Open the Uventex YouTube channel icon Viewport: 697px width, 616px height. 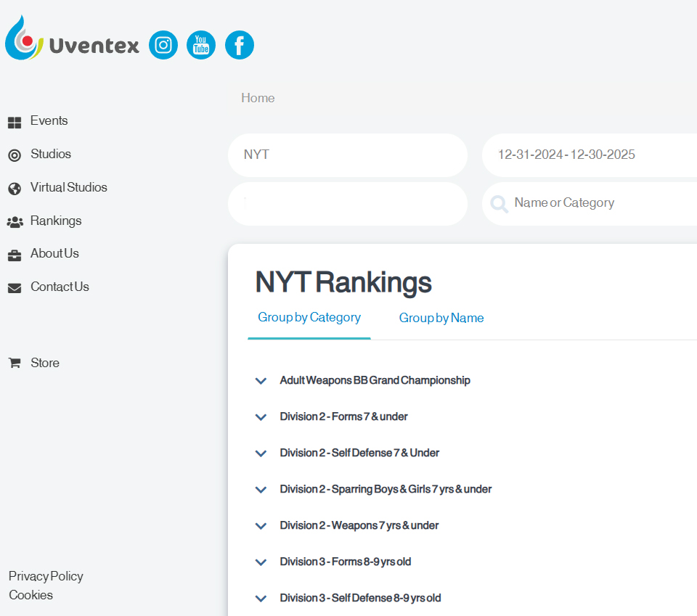point(201,45)
